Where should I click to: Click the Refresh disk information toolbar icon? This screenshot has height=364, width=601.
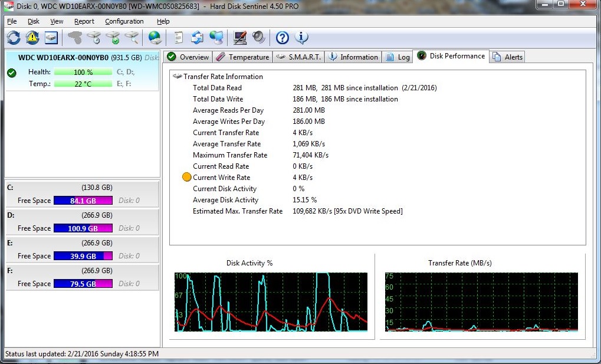point(14,38)
